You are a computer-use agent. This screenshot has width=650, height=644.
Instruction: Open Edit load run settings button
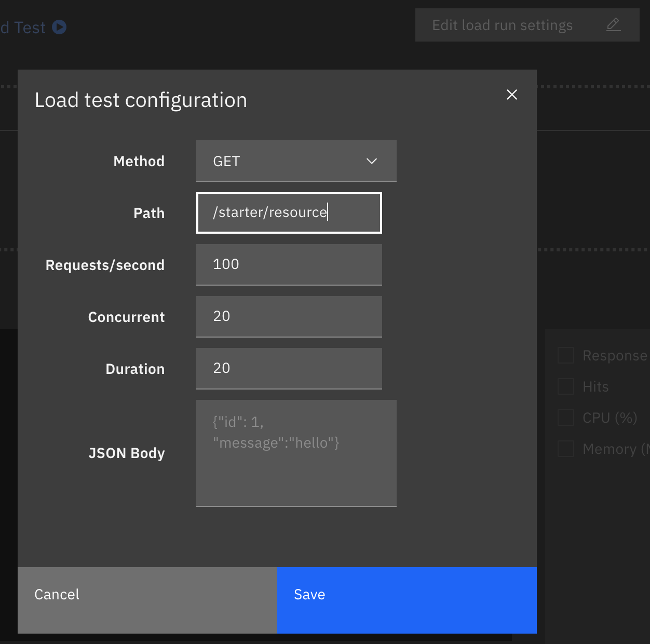tap(527, 25)
